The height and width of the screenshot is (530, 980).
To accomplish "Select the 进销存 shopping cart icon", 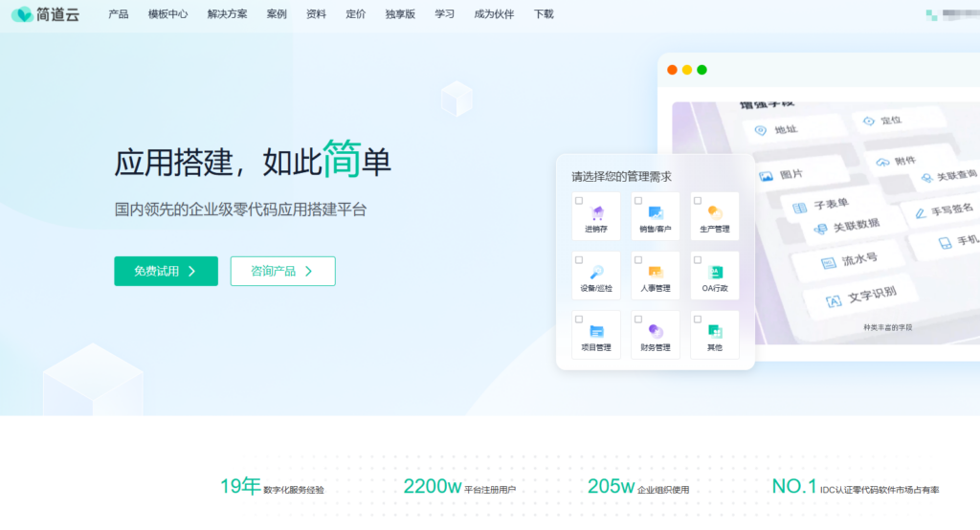I will click(597, 212).
